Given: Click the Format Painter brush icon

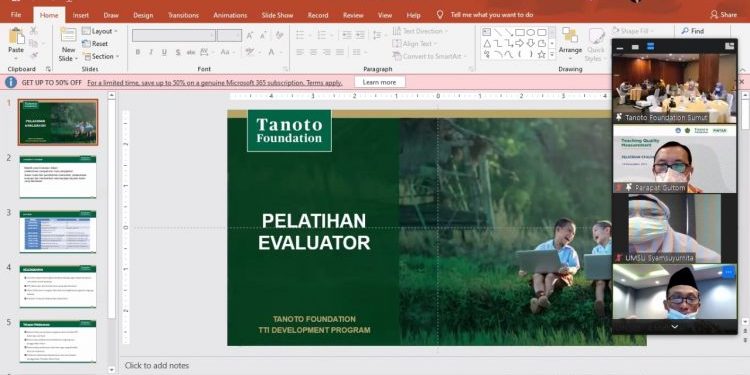Looking at the screenshot, I should [x=33, y=56].
